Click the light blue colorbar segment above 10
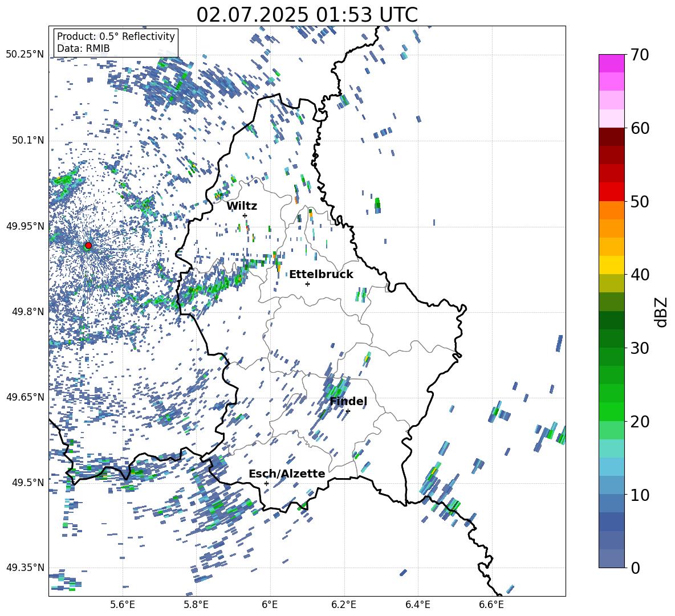This screenshot has width=675, height=616. pyautogui.click(x=612, y=467)
